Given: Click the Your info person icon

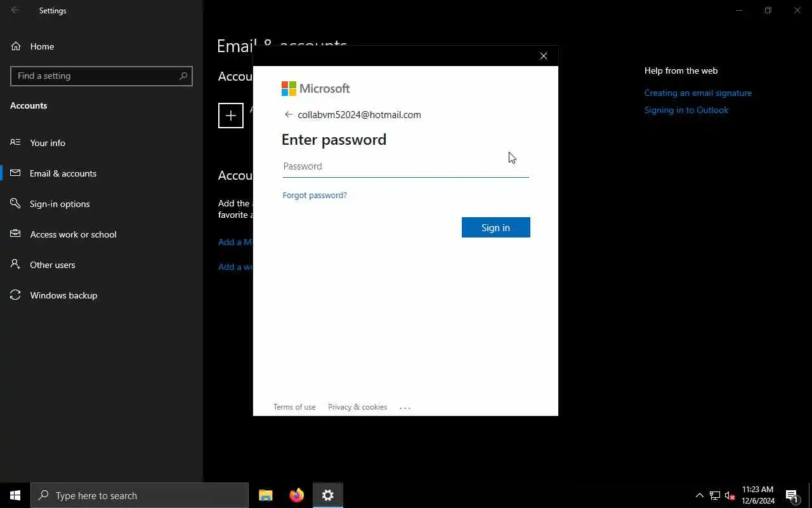Looking at the screenshot, I should (x=15, y=142).
